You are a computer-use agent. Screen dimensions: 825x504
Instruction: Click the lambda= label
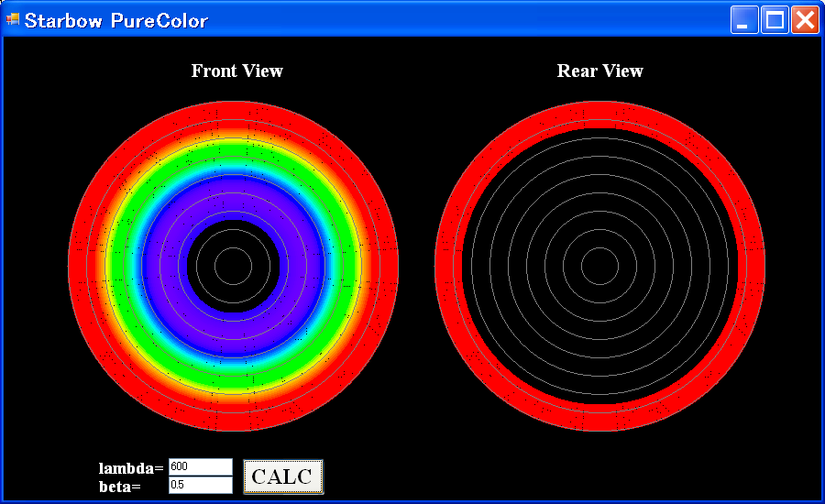click(130, 468)
